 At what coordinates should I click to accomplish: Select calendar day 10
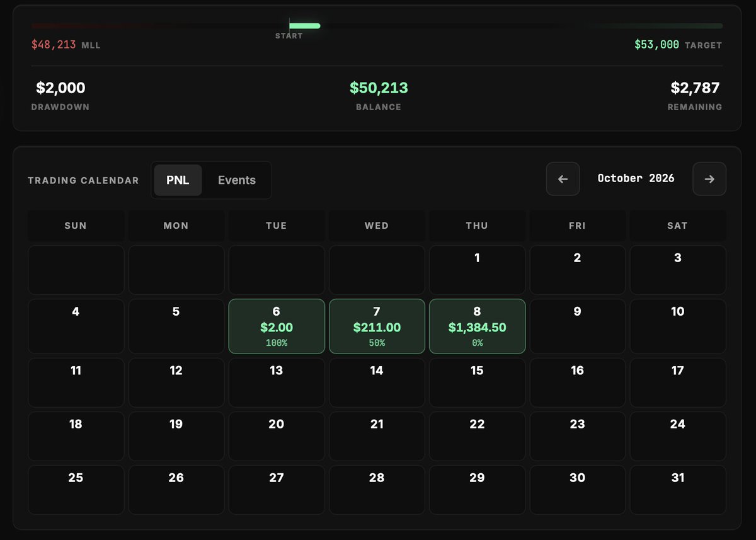(678, 326)
